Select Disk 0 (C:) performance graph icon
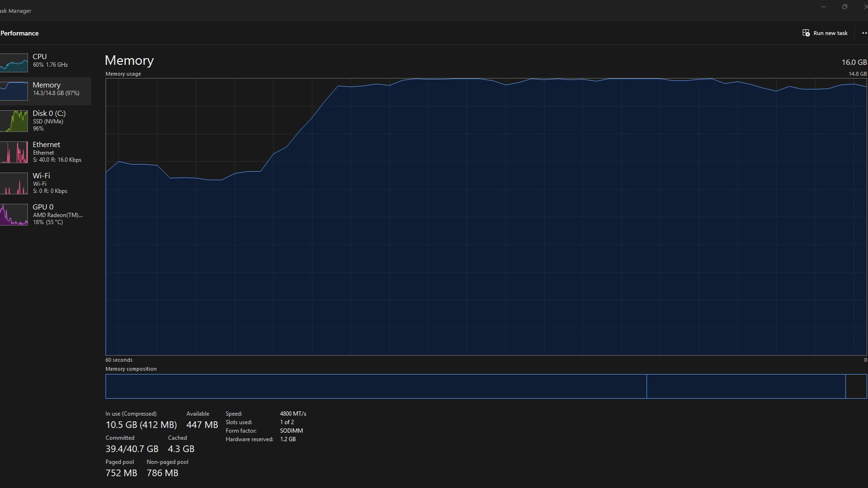 tap(14, 121)
